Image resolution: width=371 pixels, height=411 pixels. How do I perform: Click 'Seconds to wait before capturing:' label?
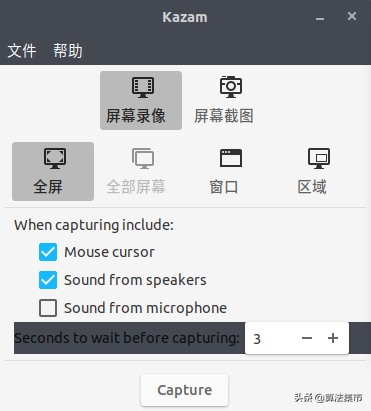(127, 338)
